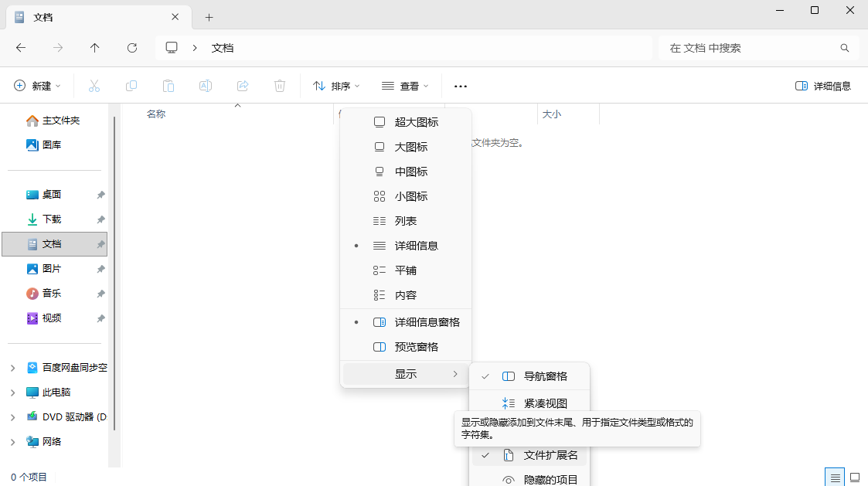868x486 pixels.
Task: Select 大图标 view option
Action: tap(406, 147)
